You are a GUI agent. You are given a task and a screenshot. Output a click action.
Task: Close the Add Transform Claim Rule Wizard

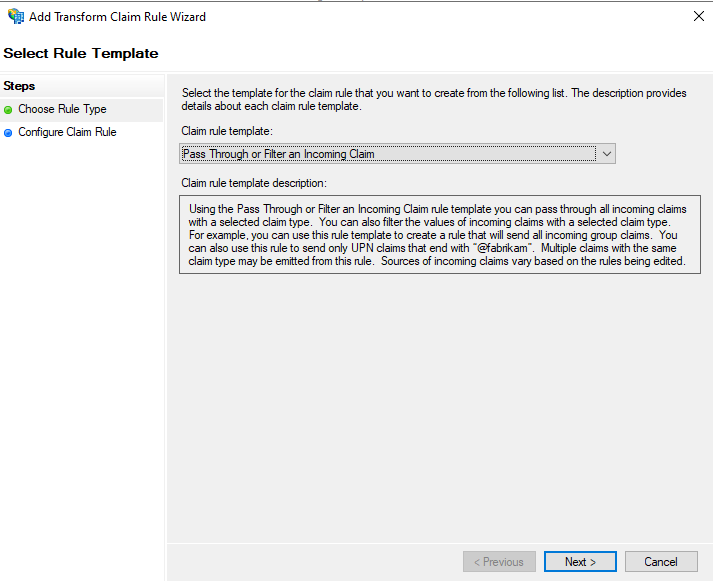pos(697,16)
